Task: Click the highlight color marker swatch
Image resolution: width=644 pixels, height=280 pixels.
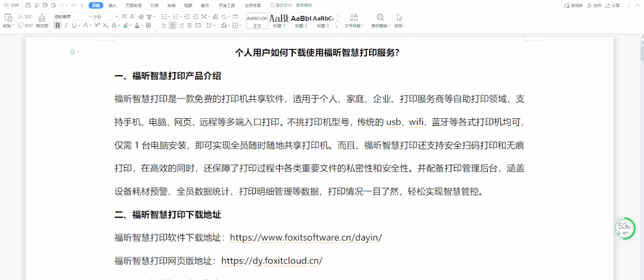Action: pos(126,25)
